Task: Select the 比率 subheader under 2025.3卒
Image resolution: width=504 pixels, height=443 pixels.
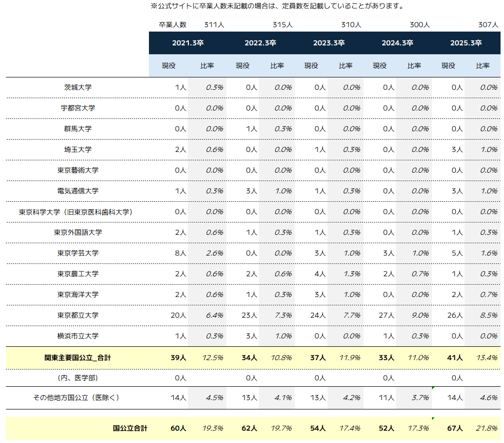Action: pyautogui.click(x=483, y=66)
